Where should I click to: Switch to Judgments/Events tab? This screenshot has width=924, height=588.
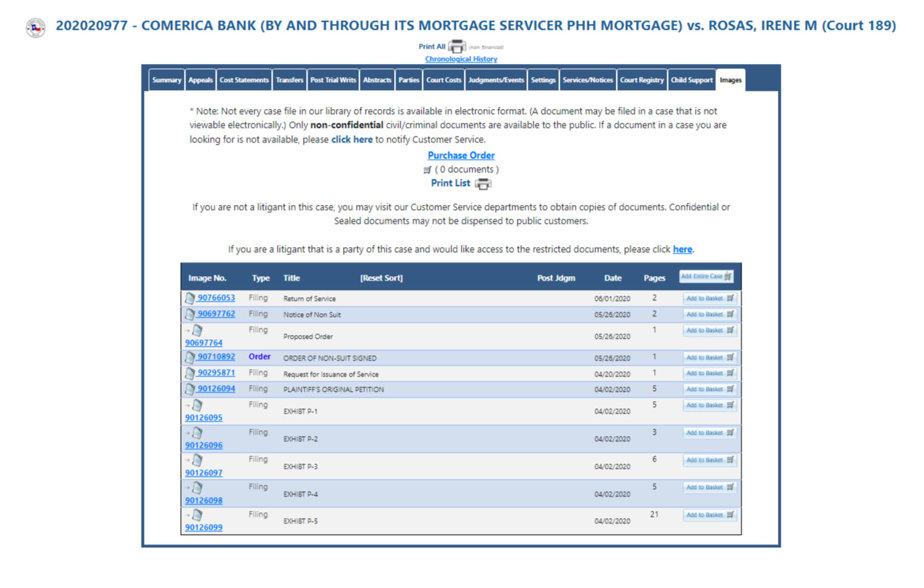497,80
